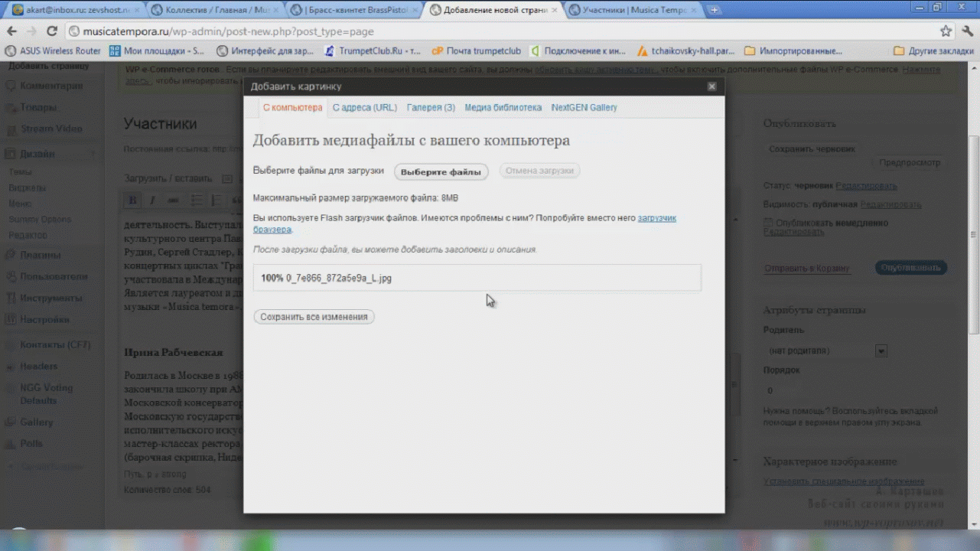Close the 'Добавление новой страни' tab
The width and height of the screenshot is (980, 551).
pos(555,10)
